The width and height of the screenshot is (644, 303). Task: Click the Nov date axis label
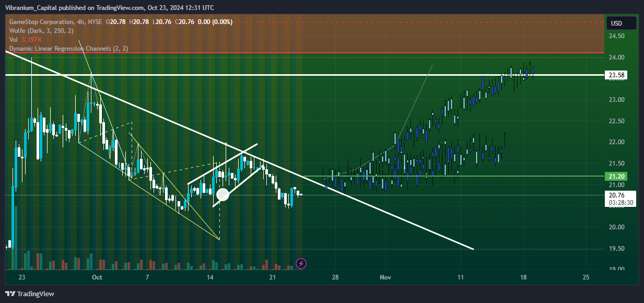[x=385, y=277]
